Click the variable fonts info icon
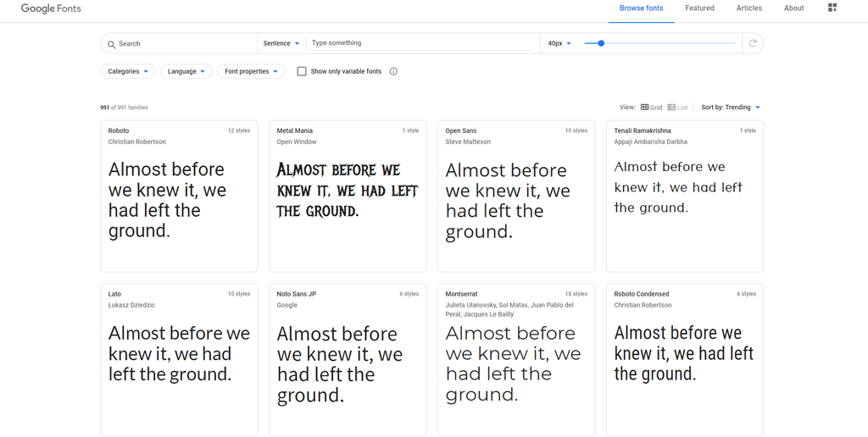This screenshot has width=868, height=437. 393,71
